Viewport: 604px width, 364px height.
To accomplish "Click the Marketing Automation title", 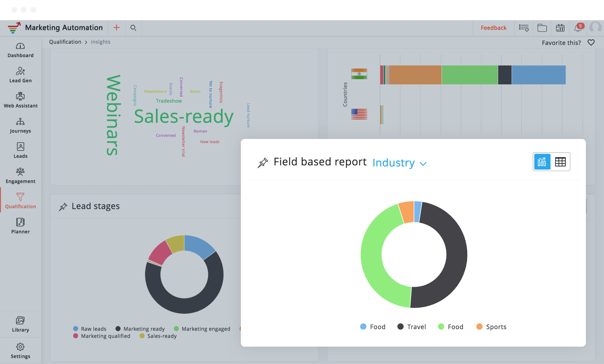I will coord(64,28).
